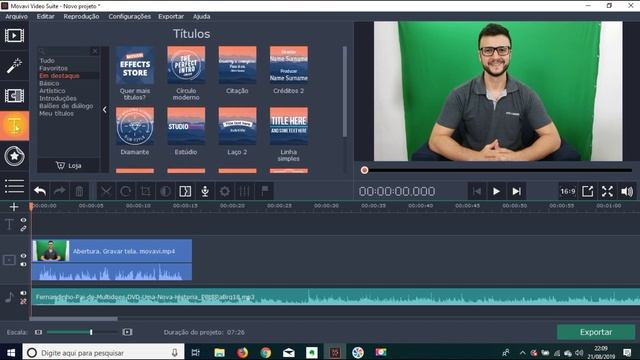Click the Delete trash icon
This screenshot has width=640, height=360.
pos(79,191)
